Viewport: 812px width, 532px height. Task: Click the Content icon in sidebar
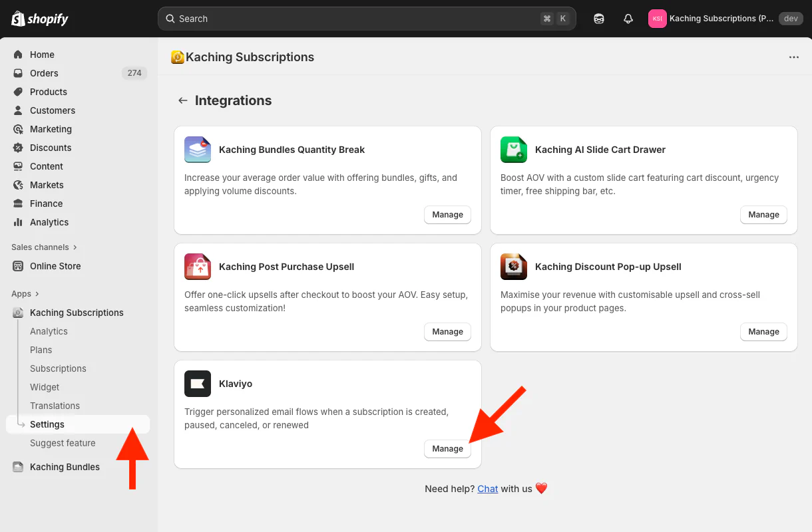coord(18,166)
